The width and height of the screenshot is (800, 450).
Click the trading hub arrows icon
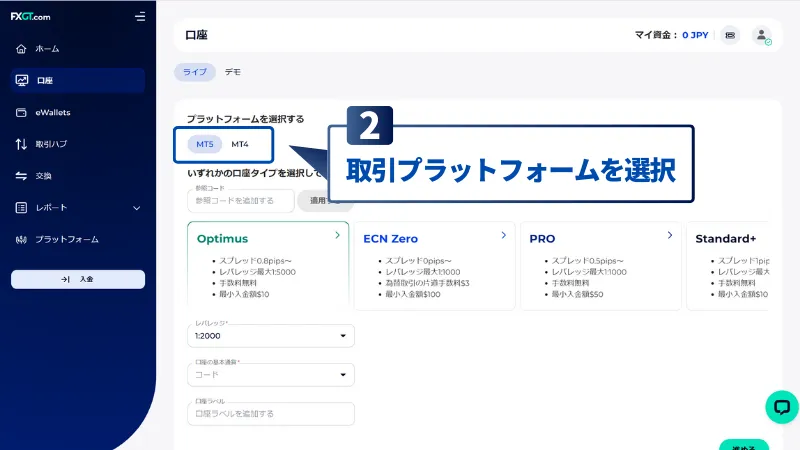(x=21, y=144)
